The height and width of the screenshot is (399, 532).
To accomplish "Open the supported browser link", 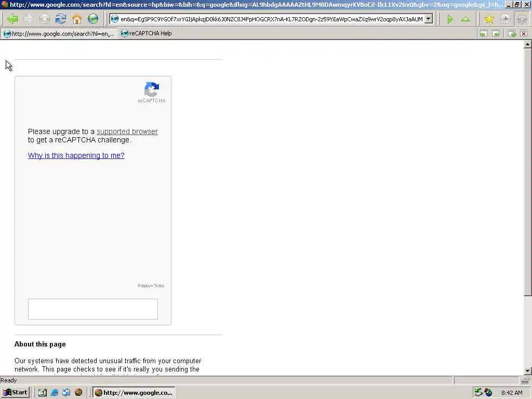I will [x=127, y=131].
